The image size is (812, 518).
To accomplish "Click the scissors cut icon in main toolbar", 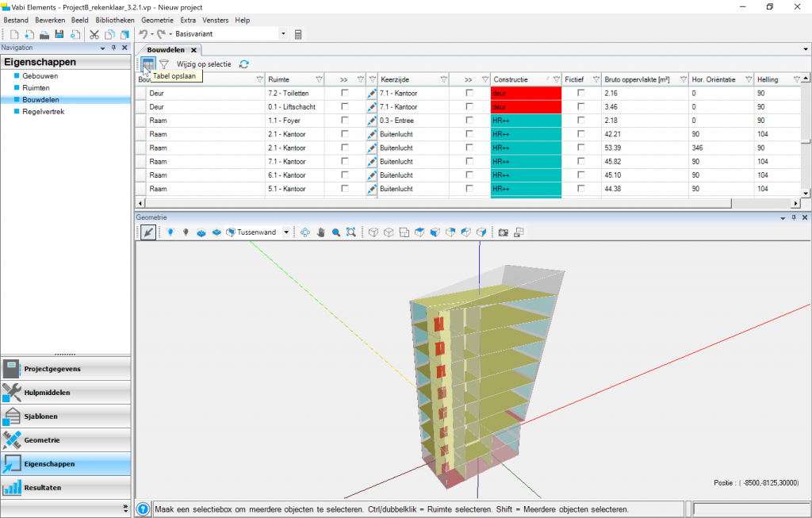I will 94,34.
